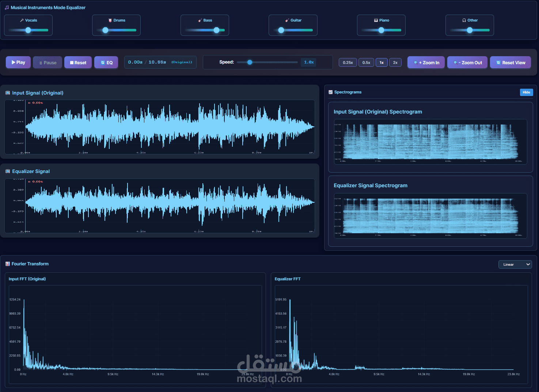Click the playback time display
The height and width of the screenshot is (392, 539).
(160, 62)
